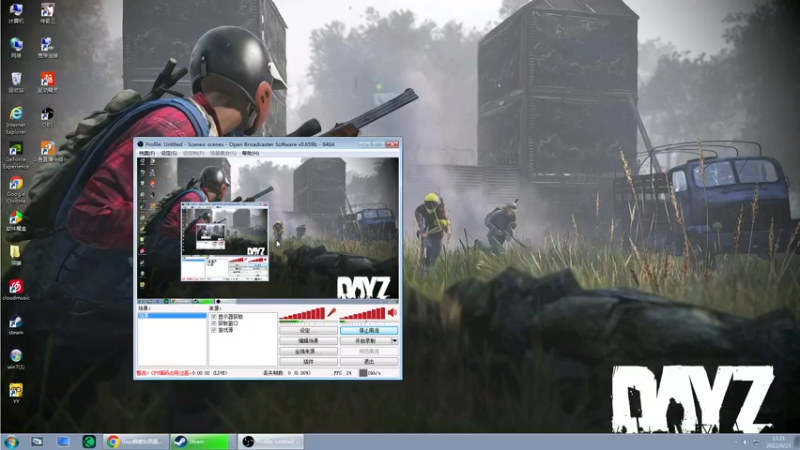Viewport: 800px width, 450px height.
Task: Mute desktop audio speaker icon in OBS
Action: coord(392,313)
